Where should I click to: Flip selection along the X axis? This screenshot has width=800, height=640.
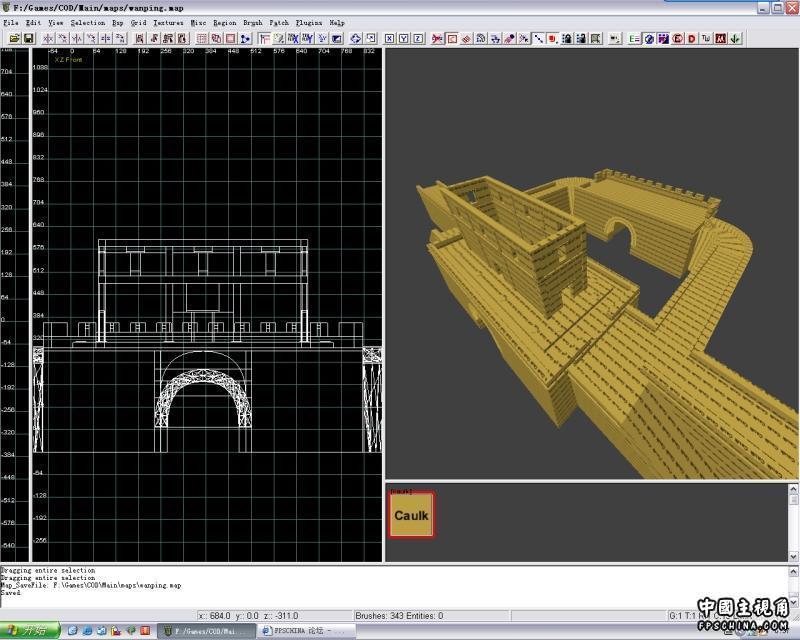48,38
